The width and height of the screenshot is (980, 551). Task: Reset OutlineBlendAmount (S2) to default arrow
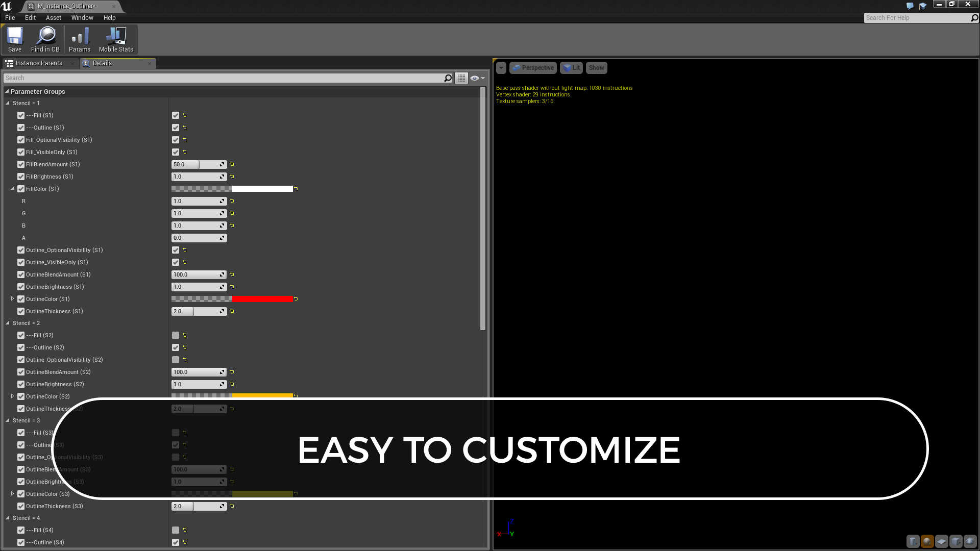[x=232, y=372]
